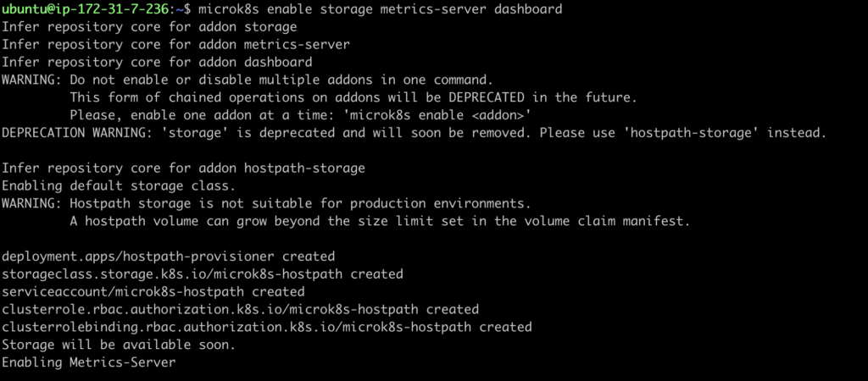This screenshot has width=868, height=381.
Task: Click the word DEPRECATED in chained operations line
Action: [487, 98]
